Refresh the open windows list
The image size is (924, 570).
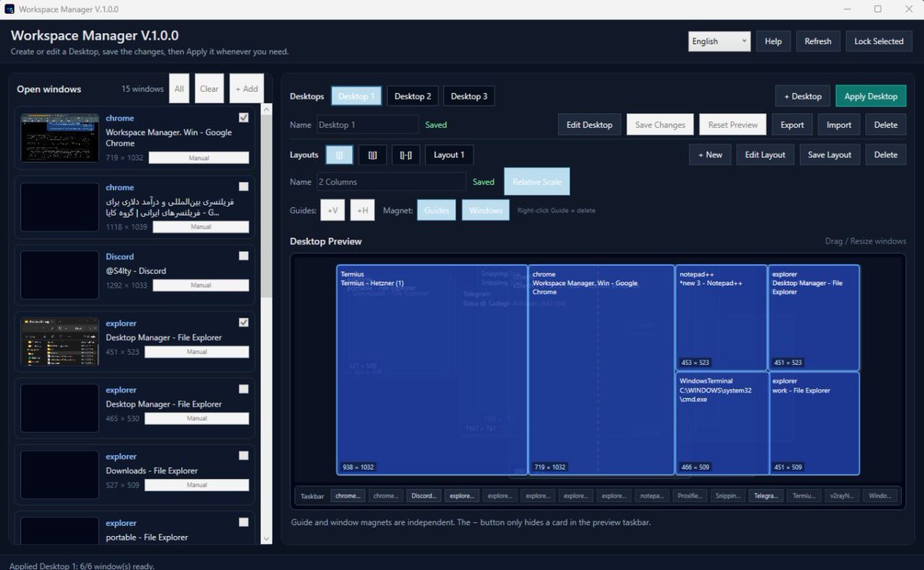point(818,42)
